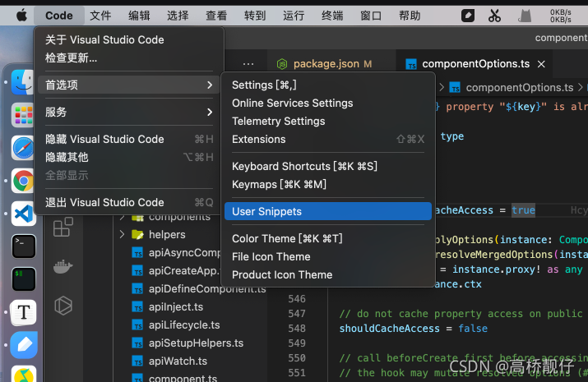The width and height of the screenshot is (588, 382).
Task: Click the 终端 menu in menu bar
Action: coord(332,16)
